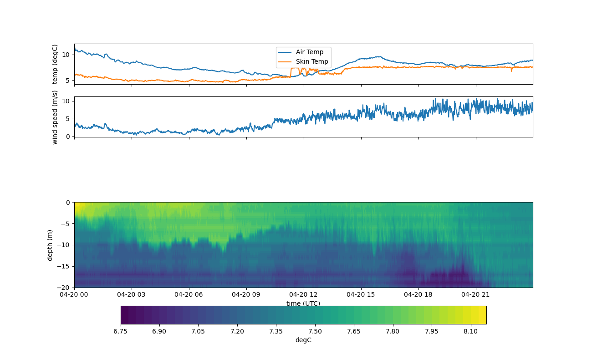Click the 'depth (m)' y-axis label
The image size is (592, 364).
tap(50, 245)
